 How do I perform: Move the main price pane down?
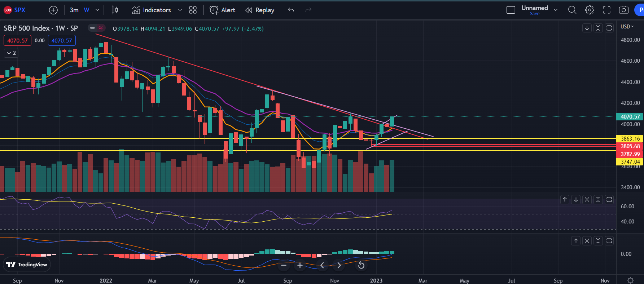pyautogui.click(x=587, y=28)
